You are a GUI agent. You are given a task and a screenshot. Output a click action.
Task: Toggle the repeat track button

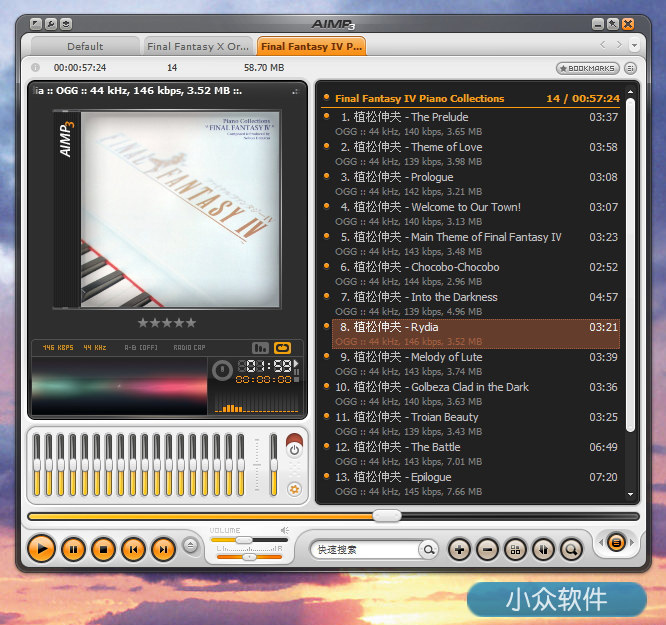[x=282, y=348]
